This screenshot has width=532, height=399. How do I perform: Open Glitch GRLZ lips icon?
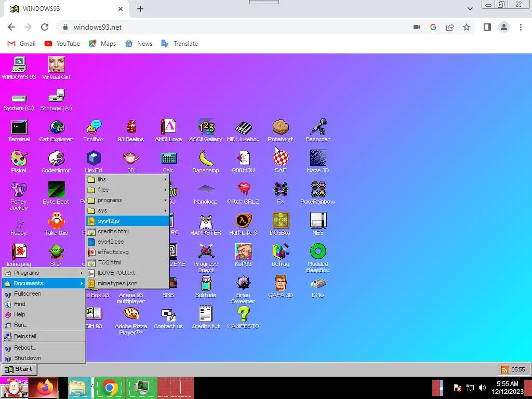coord(243,193)
